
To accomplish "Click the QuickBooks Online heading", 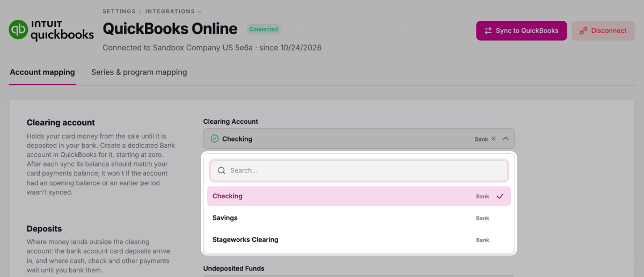I will pyautogui.click(x=170, y=28).
